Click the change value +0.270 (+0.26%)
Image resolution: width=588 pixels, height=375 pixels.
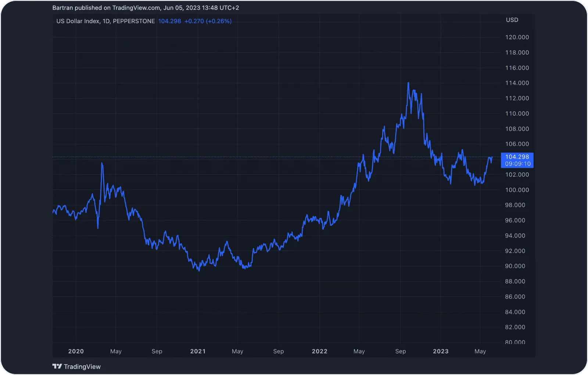(x=208, y=21)
